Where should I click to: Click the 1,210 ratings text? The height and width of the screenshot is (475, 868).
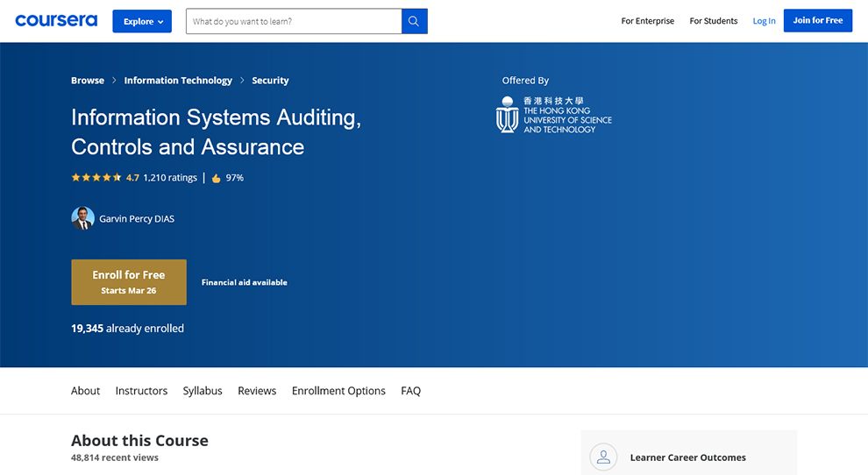coord(170,178)
